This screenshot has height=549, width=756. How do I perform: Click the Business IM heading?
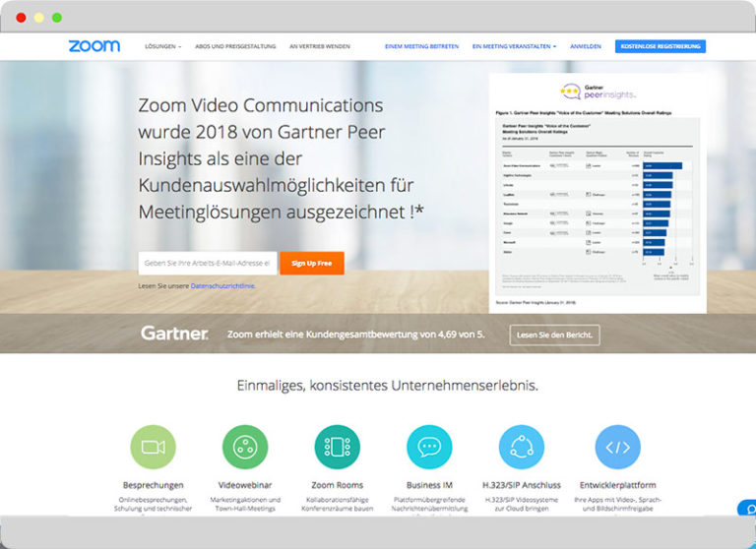pyautogui.click(x=429, y=485)
